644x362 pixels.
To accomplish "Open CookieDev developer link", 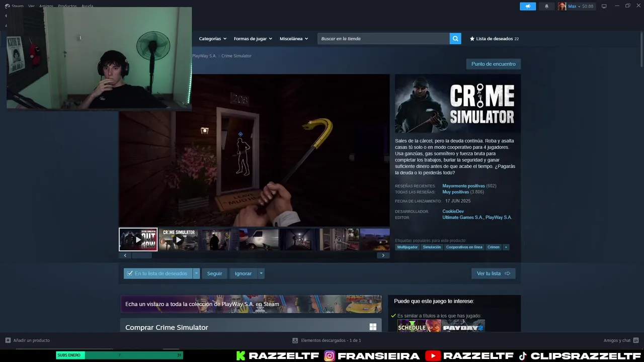I will coord(453,212).
